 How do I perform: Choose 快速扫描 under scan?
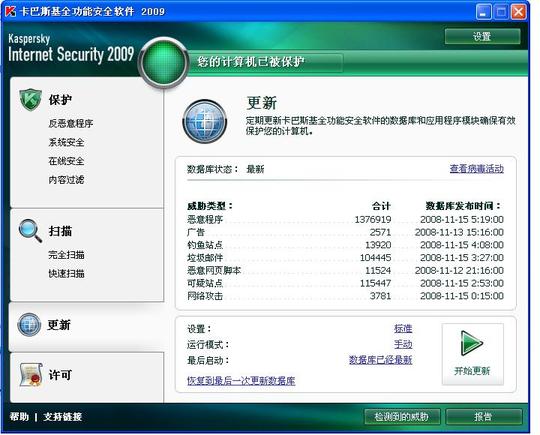pyautogui.click(x=66, y=274)
